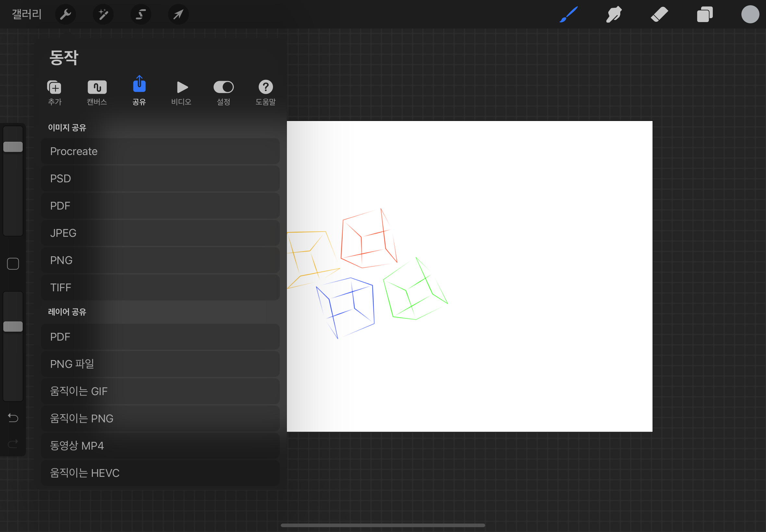Tap the square modify button on sidebar

tap(13, 264)
